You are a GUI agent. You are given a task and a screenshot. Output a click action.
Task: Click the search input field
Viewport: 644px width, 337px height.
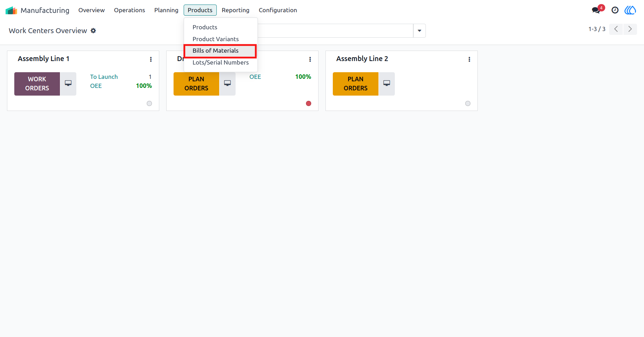pyautogui.click(x=335, y=31)
